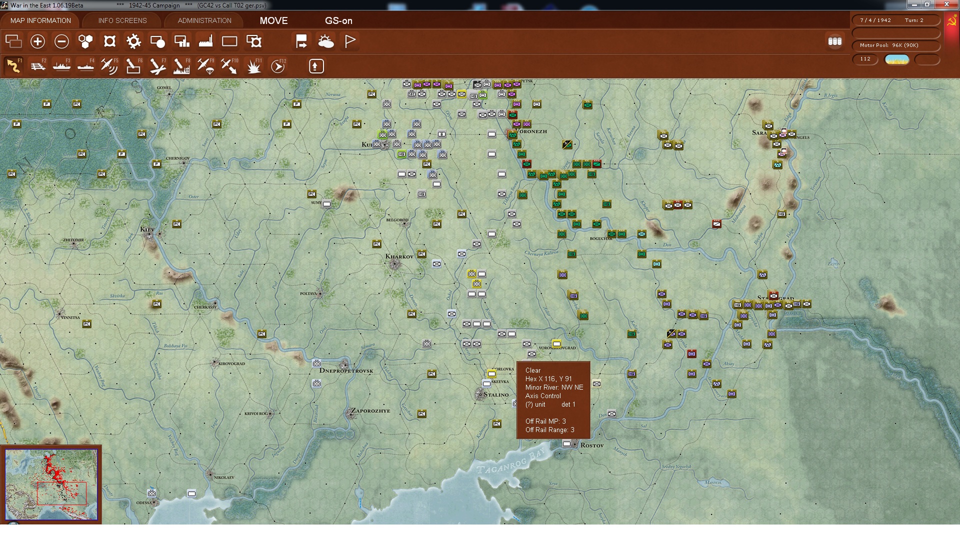The height and width of the screenshot is (560, 960).
Task: Select the F6 bomb unit mode
Action: click(x=133, y=66)
